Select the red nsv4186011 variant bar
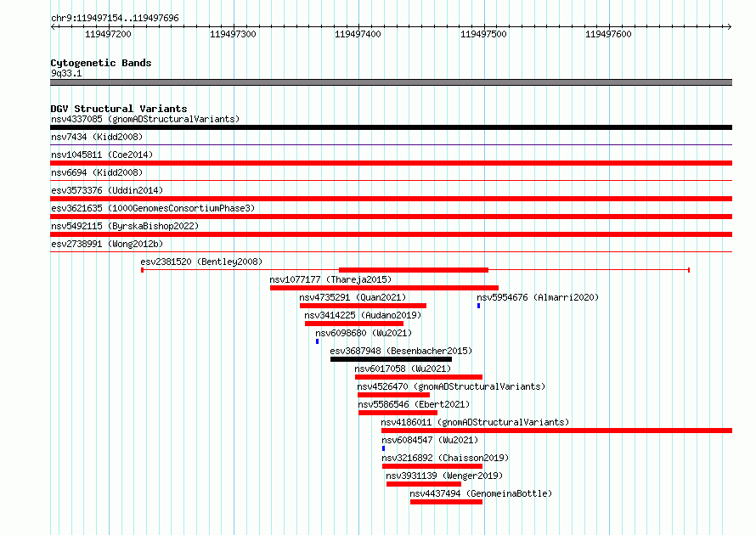Screen dimensions: 756x535 557,431
